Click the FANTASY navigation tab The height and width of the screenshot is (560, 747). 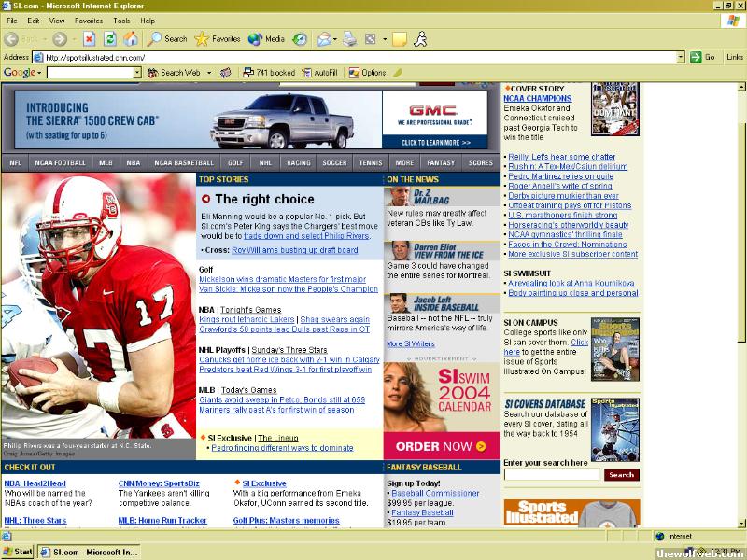[441, 162]
